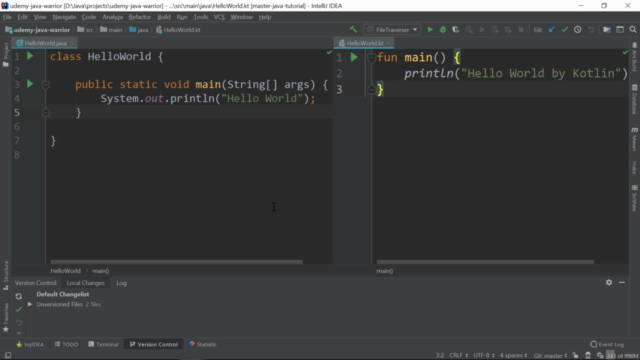Image resolution: width=640 pixels, height=360 pixels.
Task: Toggle the Terminal tool window
Action: [x=103, y=344]
